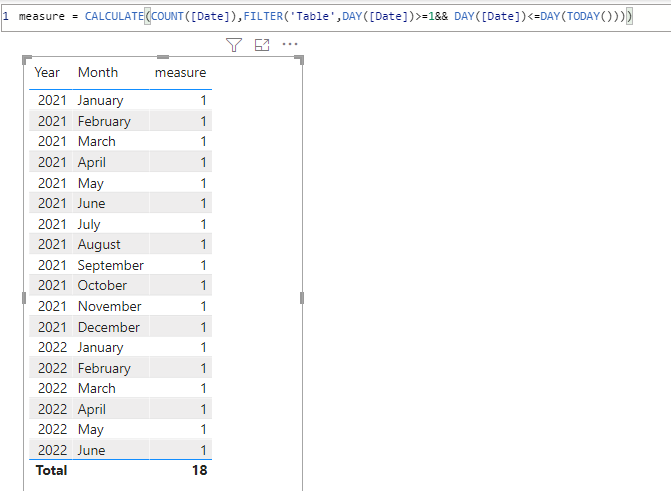Select the November month cell
The image size is (671, 491).
110,306
